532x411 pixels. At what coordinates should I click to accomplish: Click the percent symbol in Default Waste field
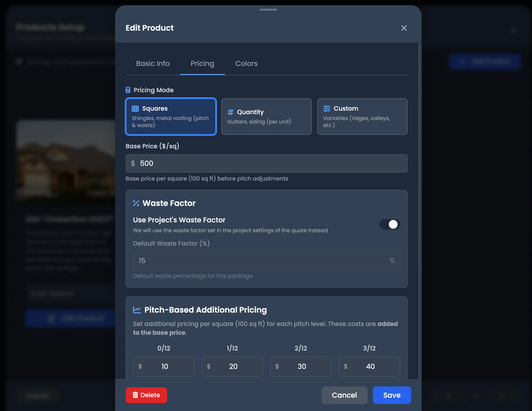[x=392, y=260]
